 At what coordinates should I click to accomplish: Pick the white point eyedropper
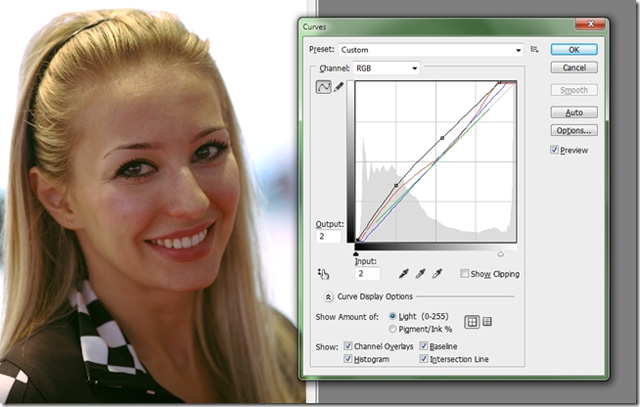pyautogui.click(x=437, y=274)
